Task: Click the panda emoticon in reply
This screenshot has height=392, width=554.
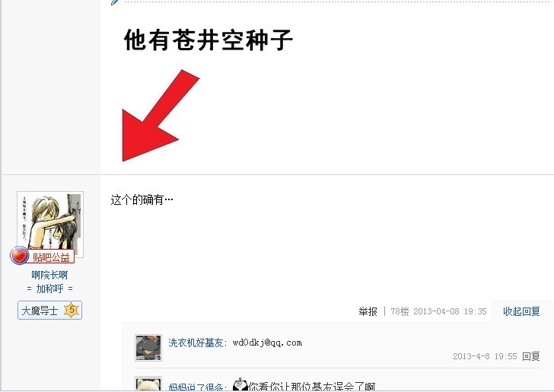Action: 240,384
